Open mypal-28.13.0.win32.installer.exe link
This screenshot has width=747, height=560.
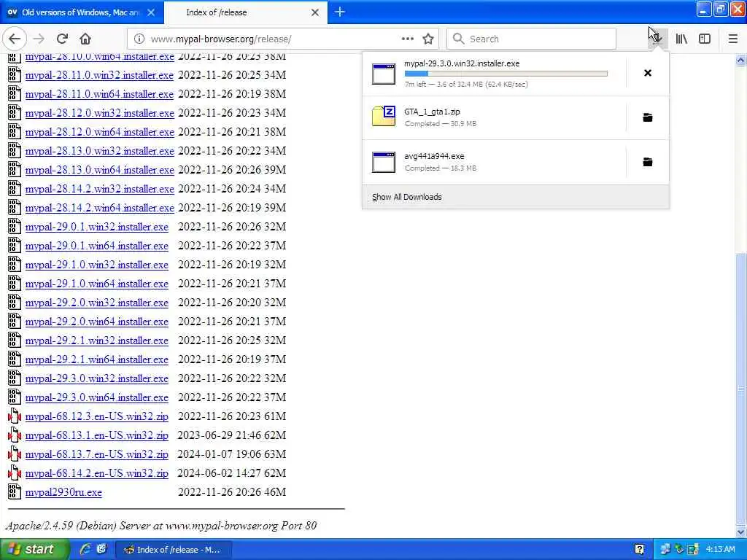(99, 151)
